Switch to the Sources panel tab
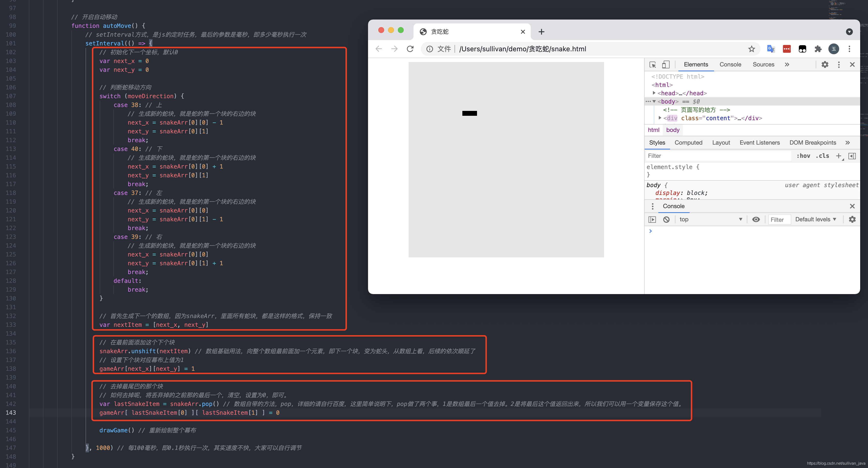 point(763,64)
